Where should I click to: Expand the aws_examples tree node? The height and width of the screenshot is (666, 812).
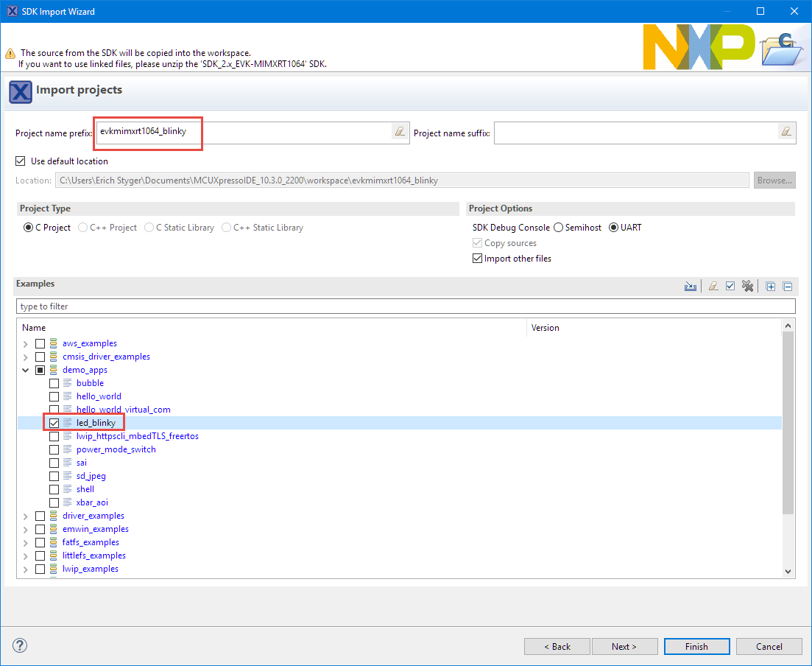pyautogui.click(x=26, y=344)
